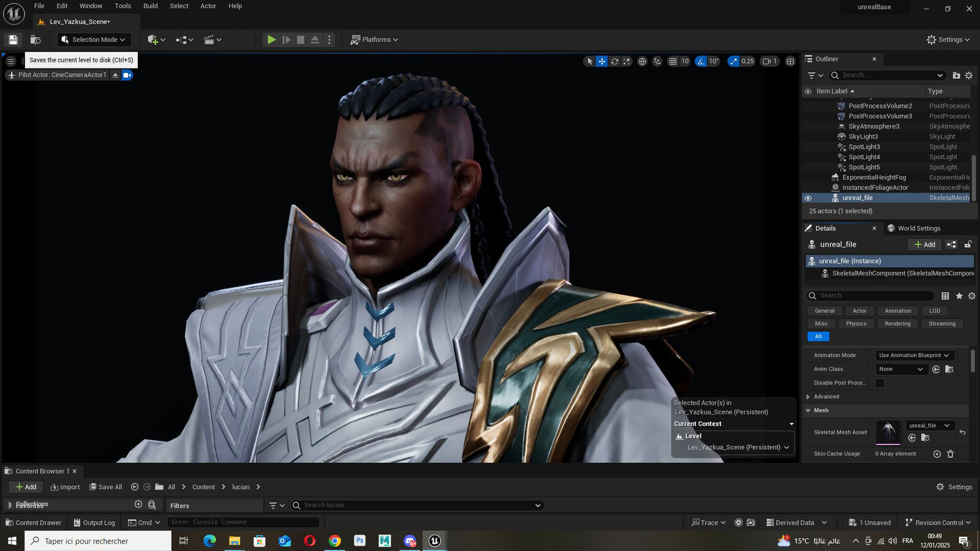The image size is (980, 551).
Task: Add Skin Cache Usage array element
Action: [x=937, y=454]
